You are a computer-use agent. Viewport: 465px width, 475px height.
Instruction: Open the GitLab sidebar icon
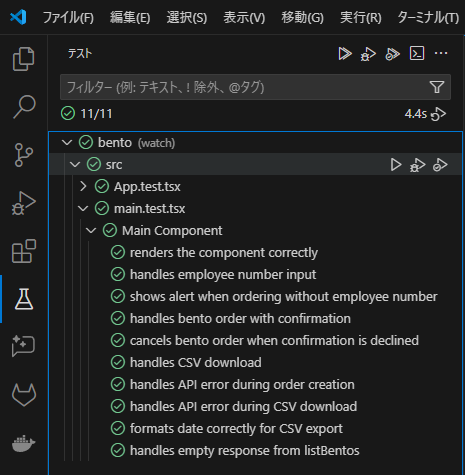click(23, 395)
